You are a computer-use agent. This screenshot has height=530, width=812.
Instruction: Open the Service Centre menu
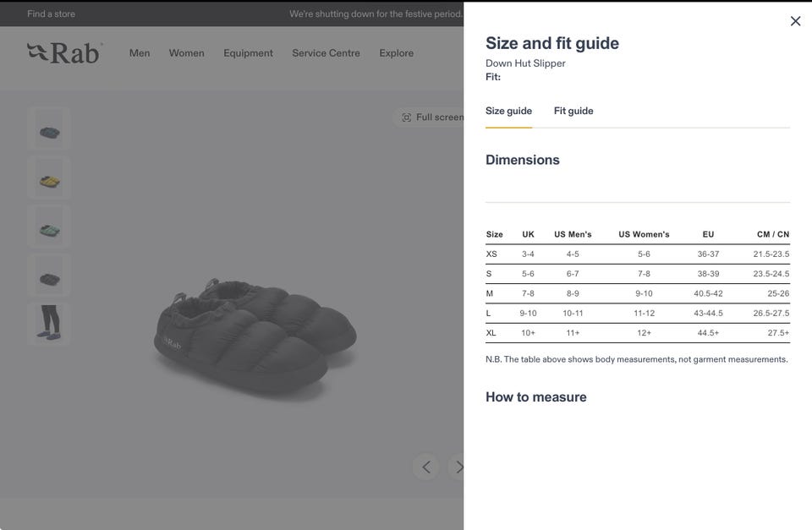(x=326, y=53)
